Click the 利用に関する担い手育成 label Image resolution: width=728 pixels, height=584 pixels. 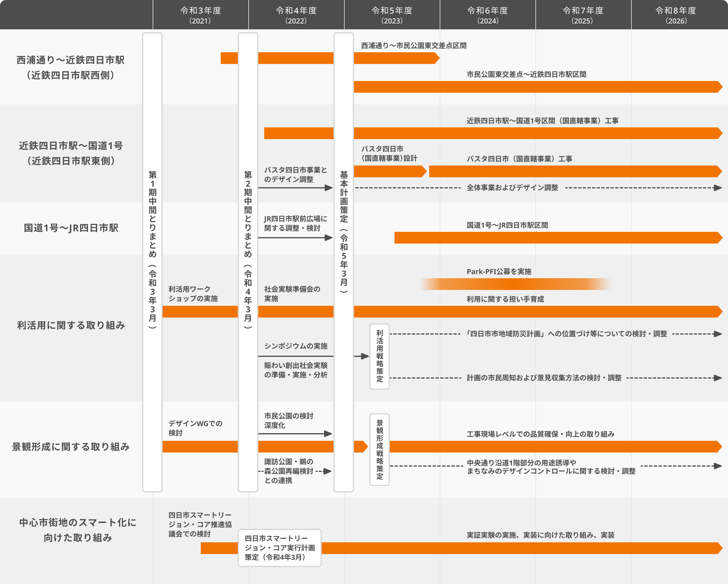coord(505,299)
